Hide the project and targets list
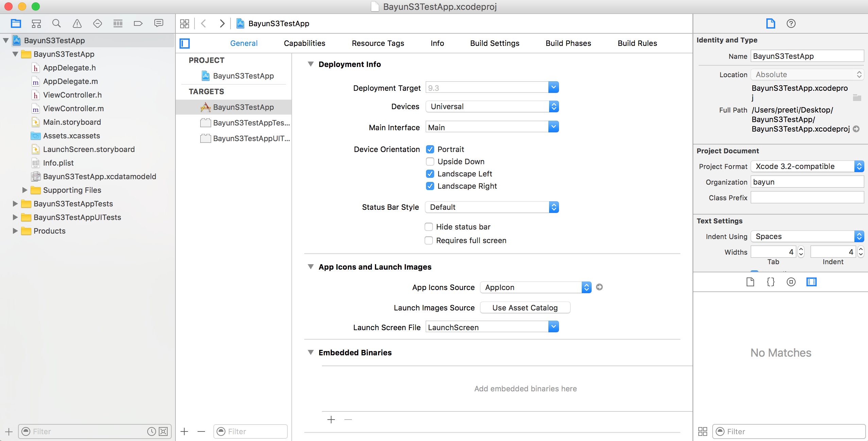The width and height of the screenshot is (868, 441). tap(185, 43)
